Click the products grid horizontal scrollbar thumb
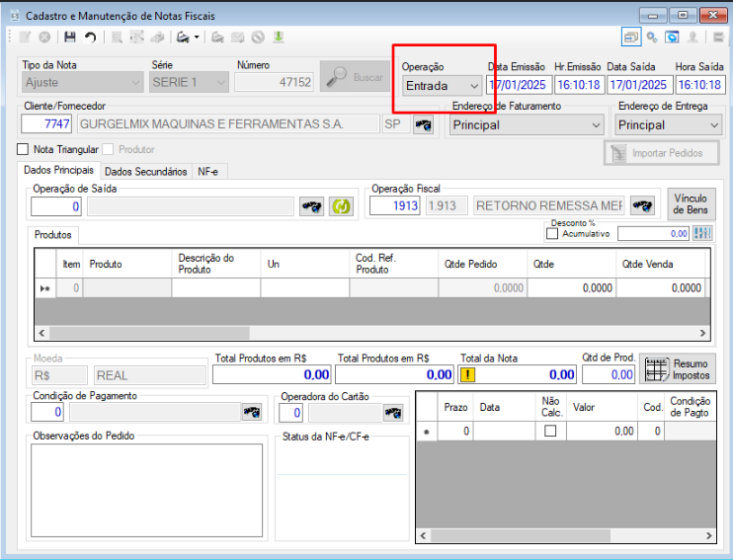 [149, 333]
